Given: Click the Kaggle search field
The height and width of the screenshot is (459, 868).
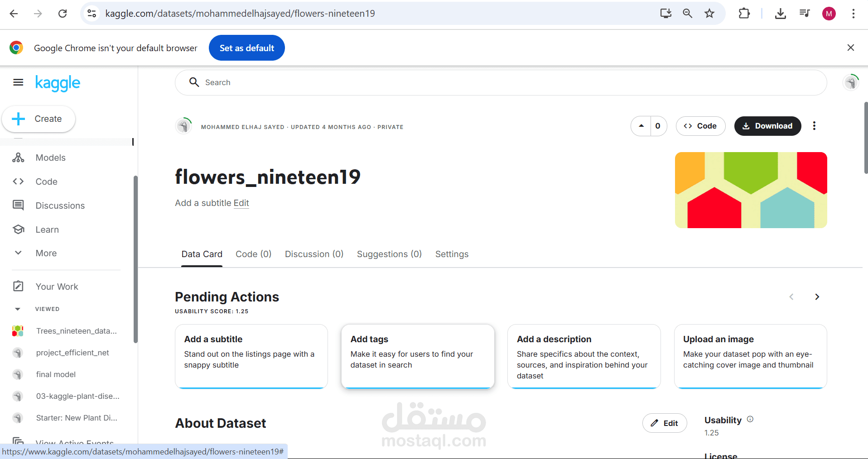Looking at the screenshot, I should 501,82.
